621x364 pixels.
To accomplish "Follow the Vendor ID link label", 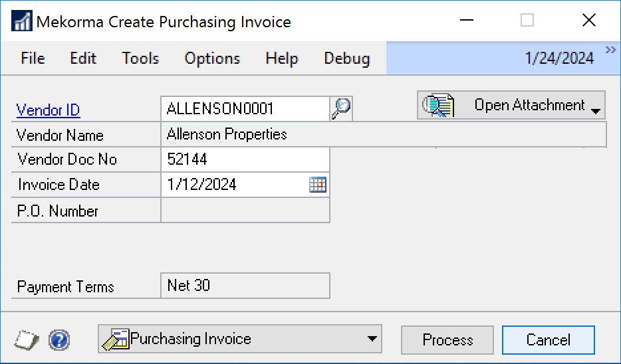I will (x=49, y=110).
